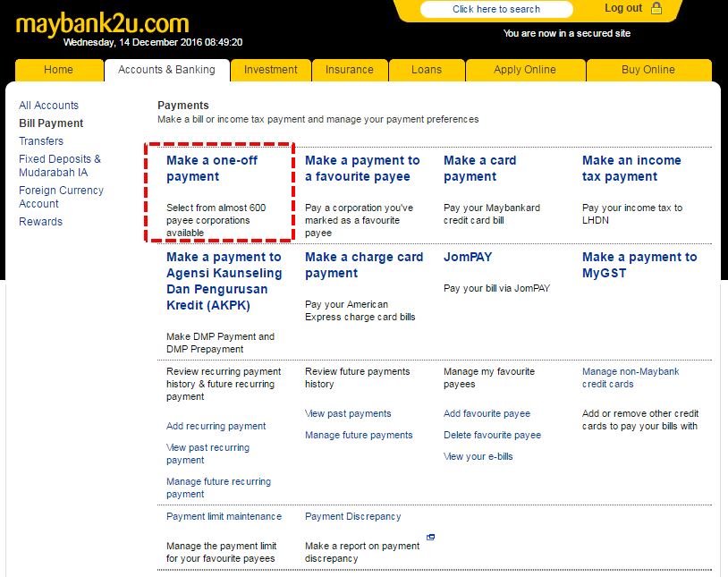Image resolution: width=728 pixels, height=577 pixels.
Task: Select Bill Payment in sidebar
Action: pyautogui.click(x=51, y=123)
